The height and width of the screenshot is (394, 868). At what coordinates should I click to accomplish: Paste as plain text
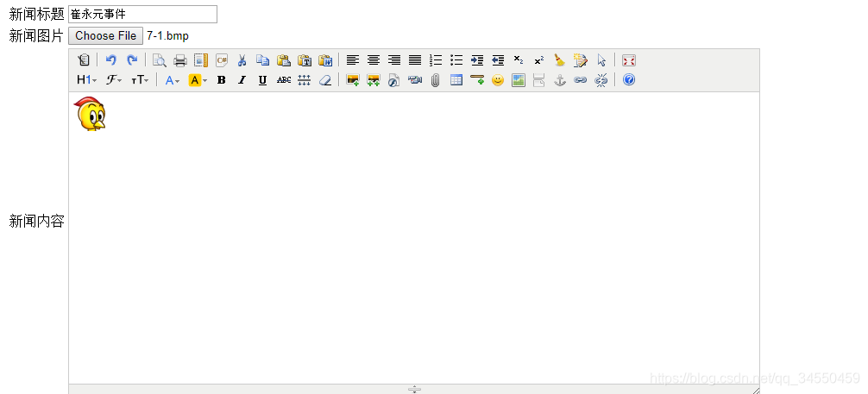coord(305,60)
